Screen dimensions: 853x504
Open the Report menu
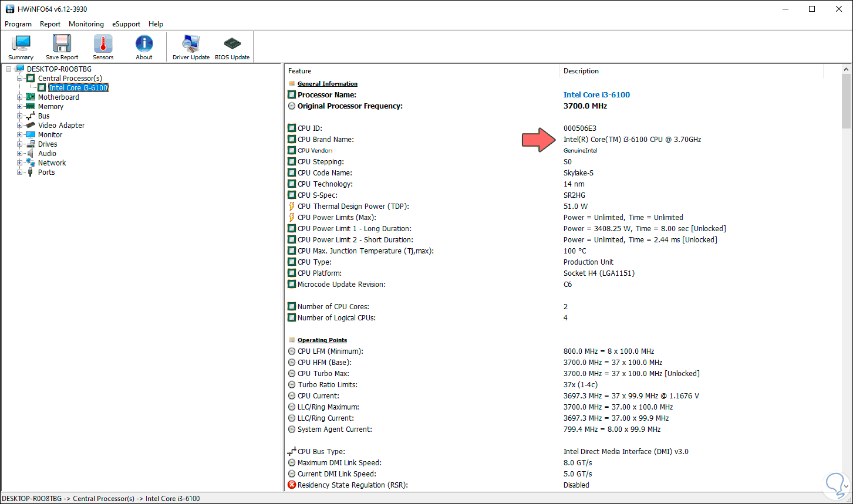click(x=50, y=24)
